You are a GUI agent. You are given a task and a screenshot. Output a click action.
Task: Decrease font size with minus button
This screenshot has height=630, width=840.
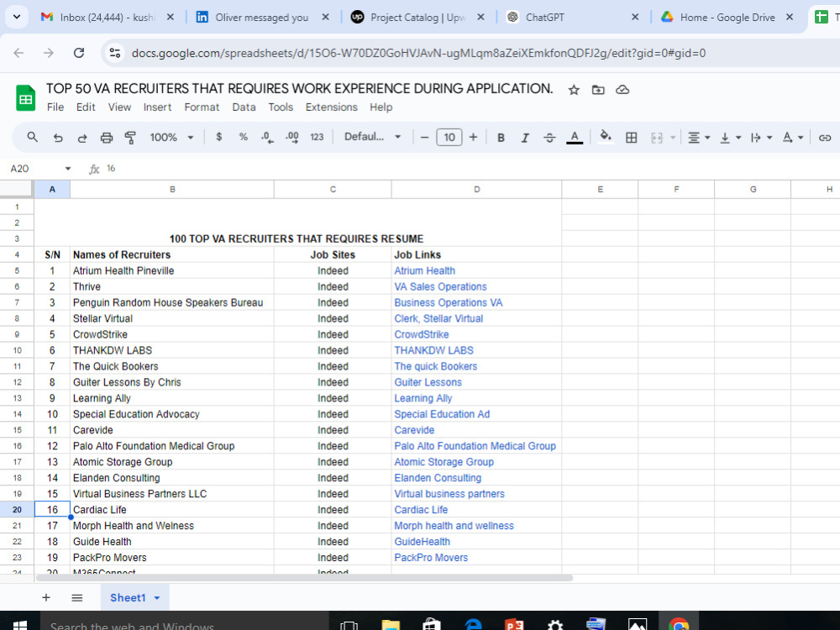click(425, 138)
